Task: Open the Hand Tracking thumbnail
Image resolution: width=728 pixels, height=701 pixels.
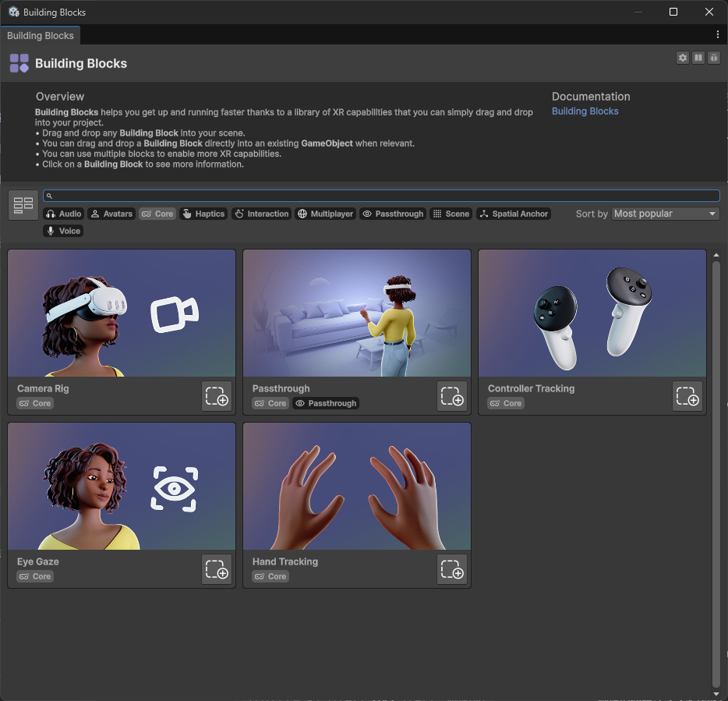Action: pyautogui.click(x=357, y=486)
